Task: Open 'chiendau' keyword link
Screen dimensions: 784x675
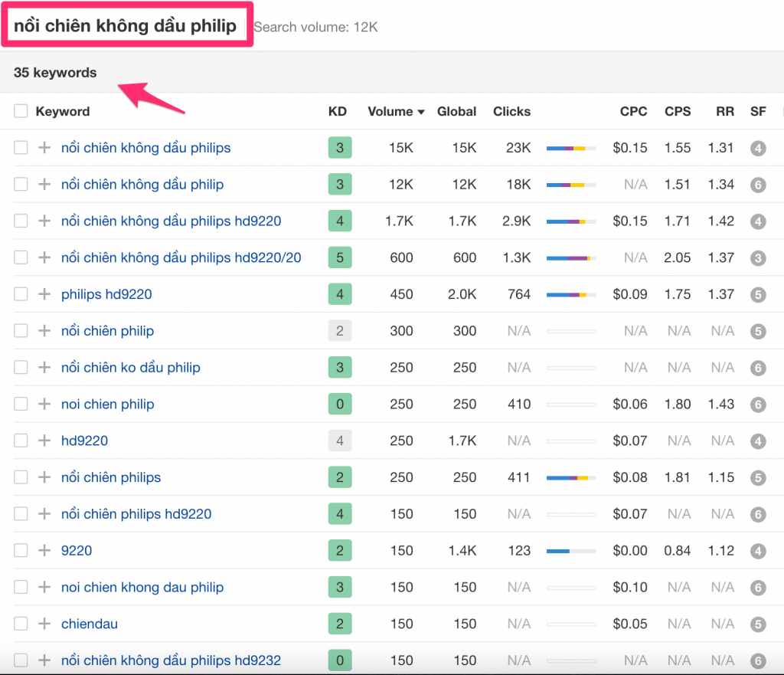Action: coord(90,624)
